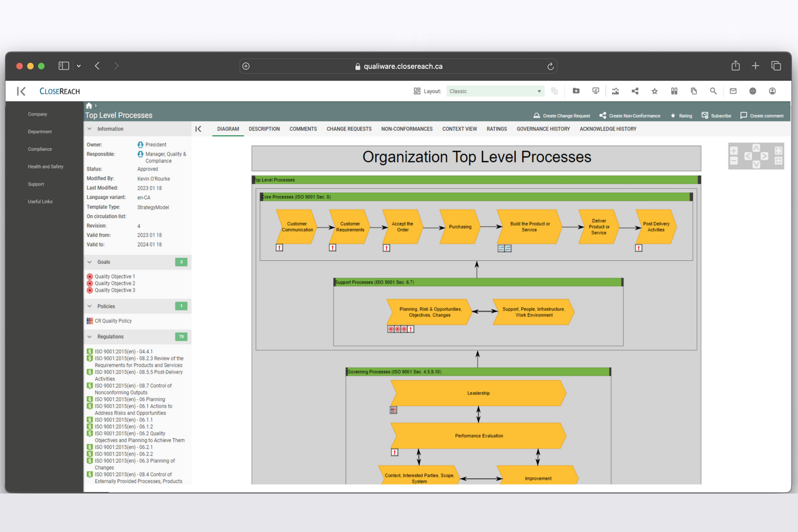The height and width of the screenshot is (532, 798).
Task: Click the home breadcrumb icon above Top Level Processes
Action: tap(88, 105)
